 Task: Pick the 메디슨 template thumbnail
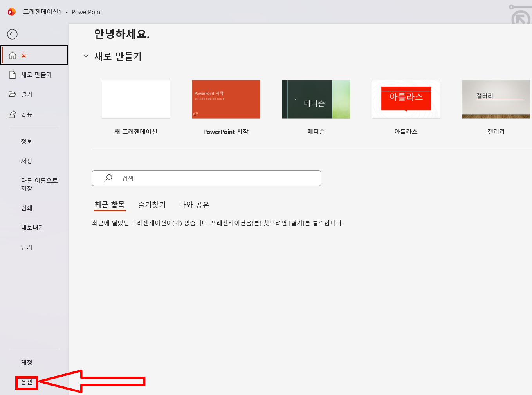tap(316, 99)
